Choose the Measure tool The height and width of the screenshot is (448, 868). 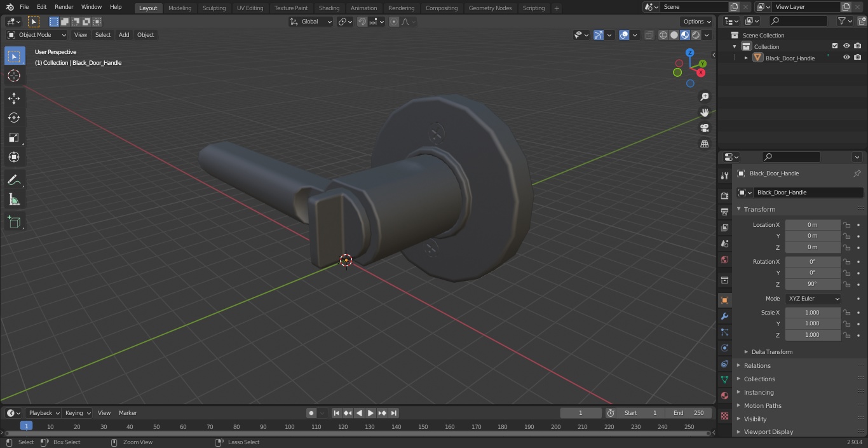(x=14, y=200)
